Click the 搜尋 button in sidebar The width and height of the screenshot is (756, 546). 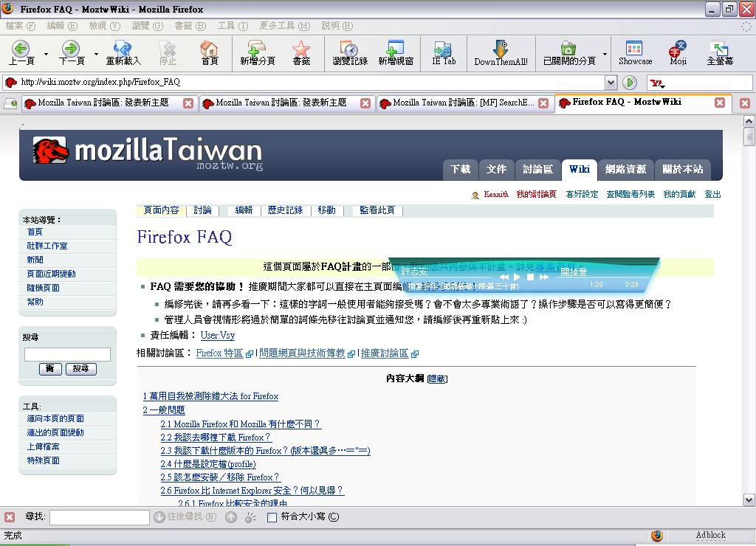tap(80, 369)
